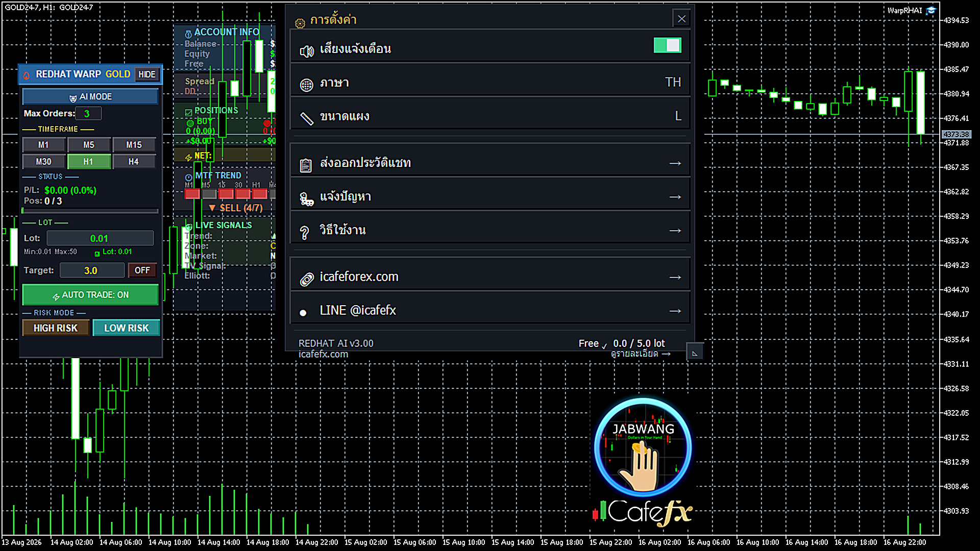Viewport: 980px width, 551px height.
Task: Select the H1 timeframe button
Action: (x=89, y=162)
